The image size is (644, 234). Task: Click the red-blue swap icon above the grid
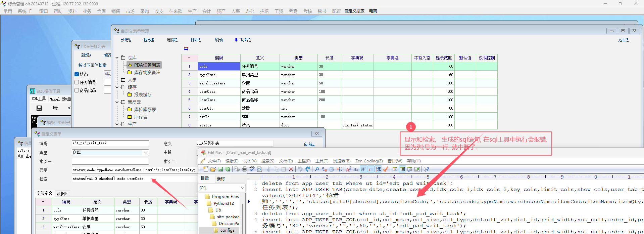point(186,49)
